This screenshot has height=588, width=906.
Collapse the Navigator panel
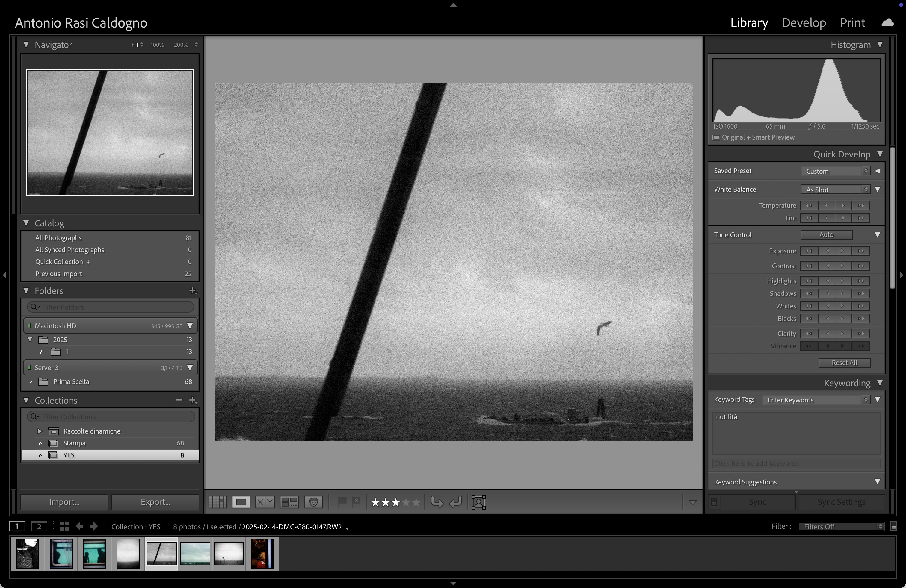pyautogui.click(x=26, y=45)
